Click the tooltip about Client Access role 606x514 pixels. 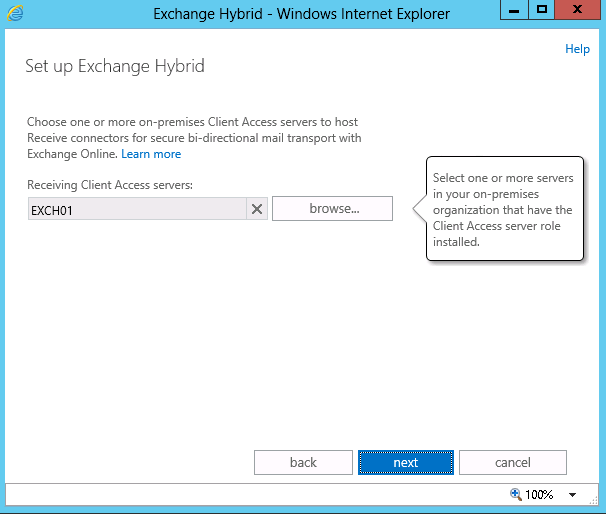504,209
